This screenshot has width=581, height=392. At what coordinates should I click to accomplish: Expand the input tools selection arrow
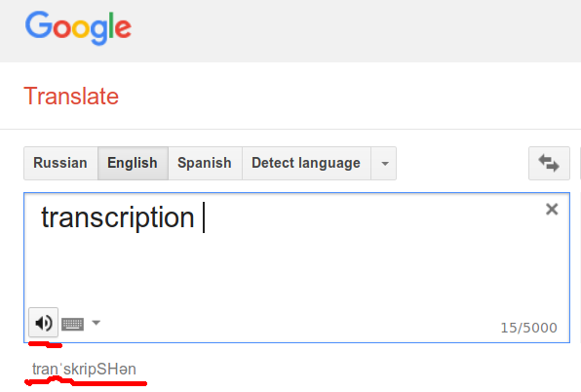[x=96, y=323]
